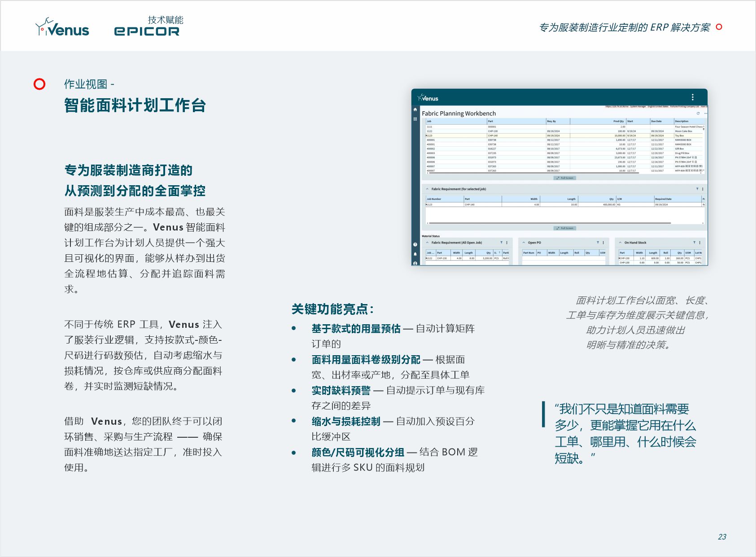Sort by Required Date column header

tap(677, 199)
